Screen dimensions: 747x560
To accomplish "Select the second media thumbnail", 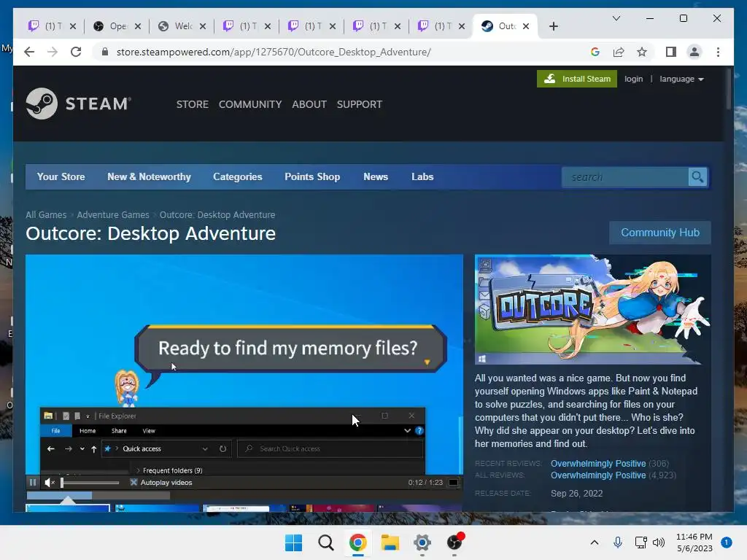I will pos(158,508).
